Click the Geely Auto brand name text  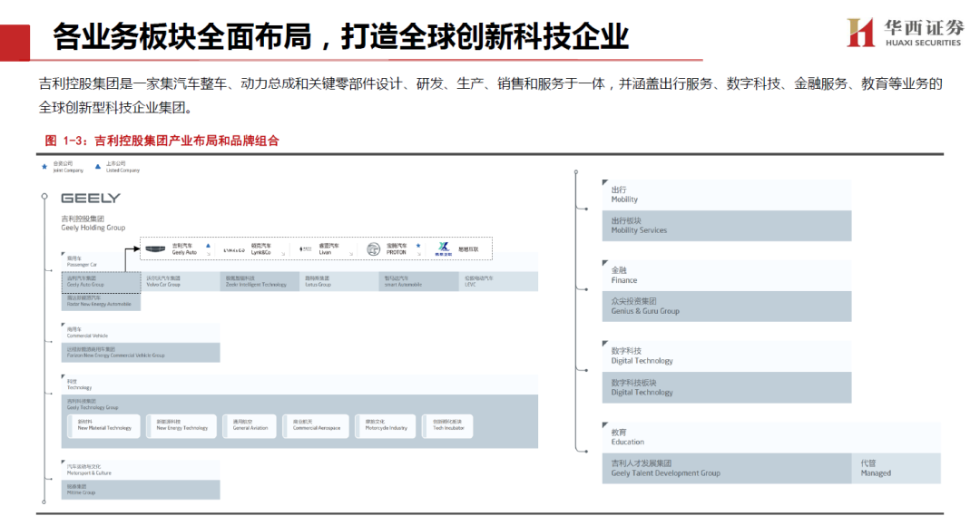tap(184, 249)
